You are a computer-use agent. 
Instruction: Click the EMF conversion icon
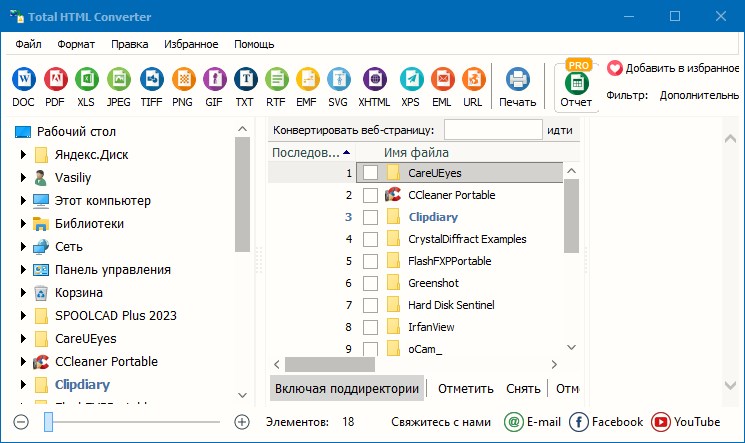click(x=307, y=79)
